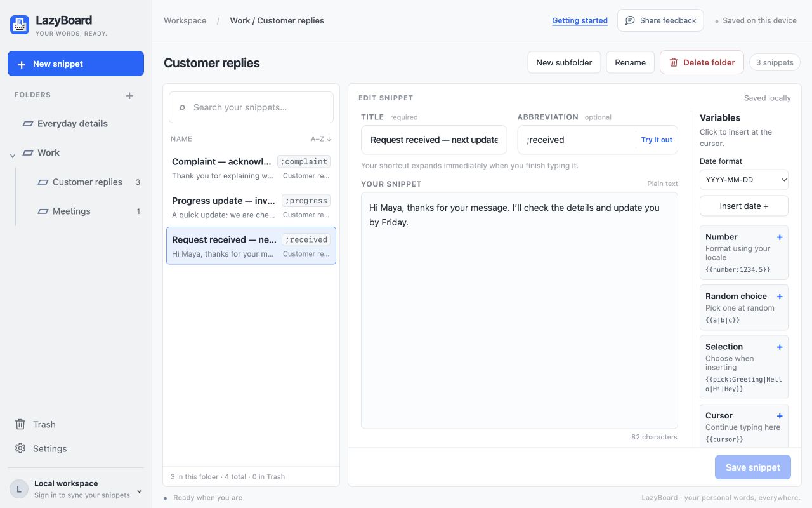Go to Workspace breadcrumb

[x=185, y=20]
